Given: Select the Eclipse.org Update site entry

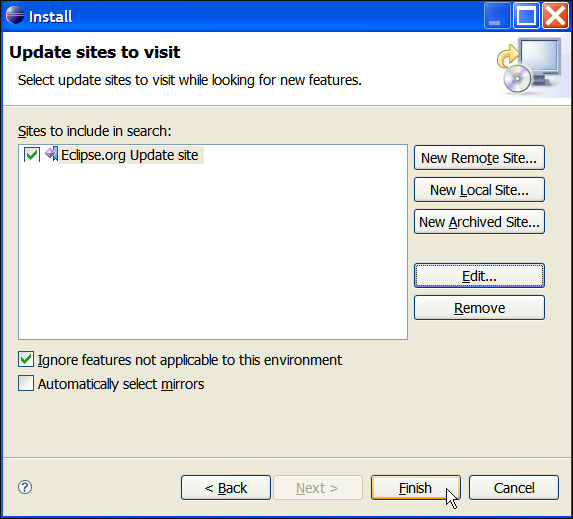Looking at the screenshot, I should point(130,155).
